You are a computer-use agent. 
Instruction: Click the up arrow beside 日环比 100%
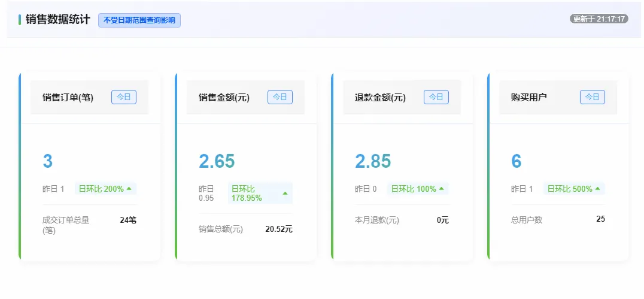click(442, 189)
